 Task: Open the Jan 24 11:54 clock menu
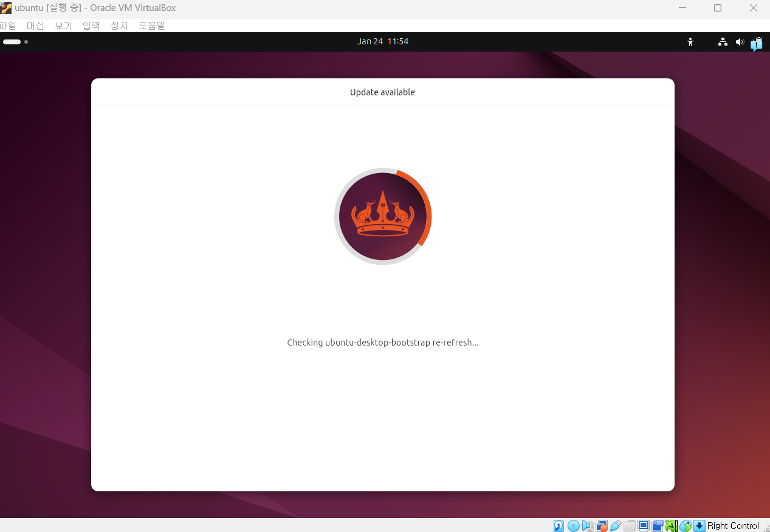(x=383, y=41)
